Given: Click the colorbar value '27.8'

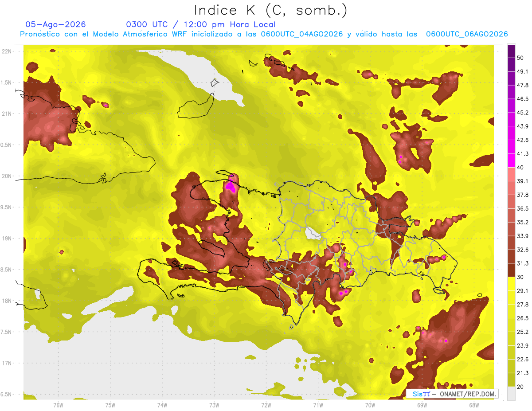Looking at the screenshot, I should coord(522,305).
